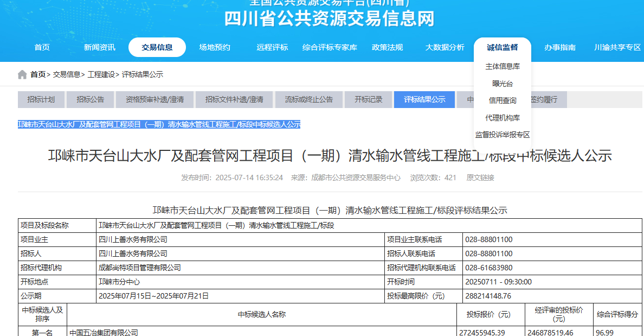Image resolution: width=644 pixels, height=336 pixels.
Task: Click the highlighted blue announcement title link
Action: [x=159, y=124]
